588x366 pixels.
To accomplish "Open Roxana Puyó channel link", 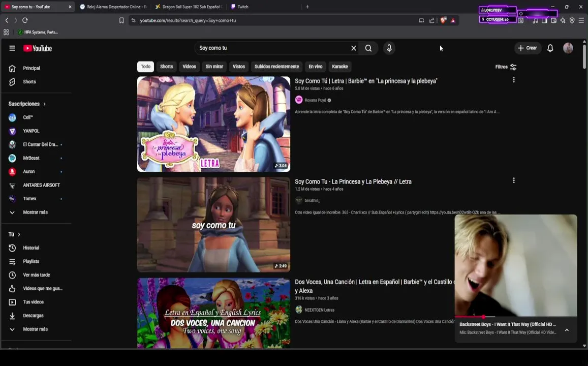I will point(315,100).
